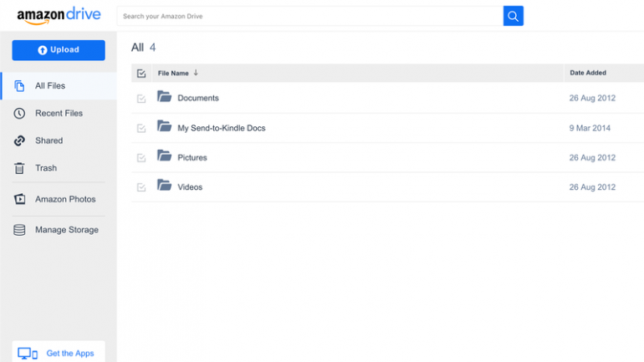Click the Get the Apps devices icon
The image size is (644, 362).
[28, 354]
